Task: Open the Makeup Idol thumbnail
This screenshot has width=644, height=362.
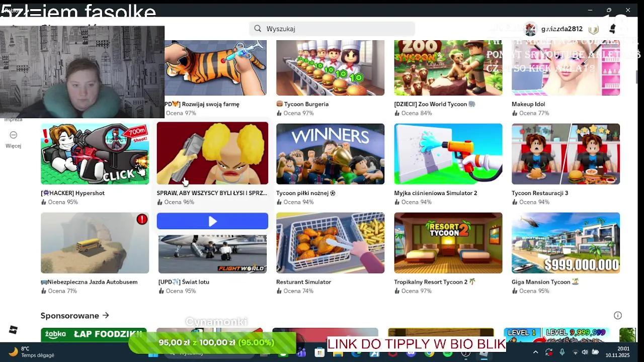Action: pos(566,68)
